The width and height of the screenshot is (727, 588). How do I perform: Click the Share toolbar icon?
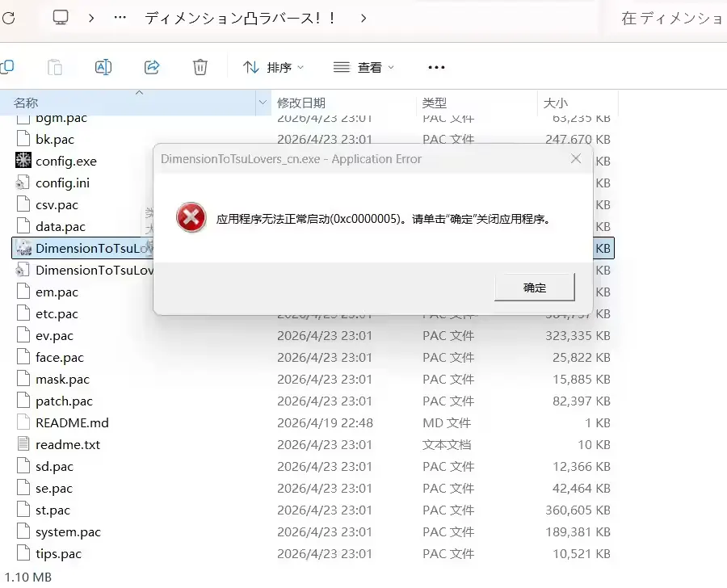[x=152, y=67]
